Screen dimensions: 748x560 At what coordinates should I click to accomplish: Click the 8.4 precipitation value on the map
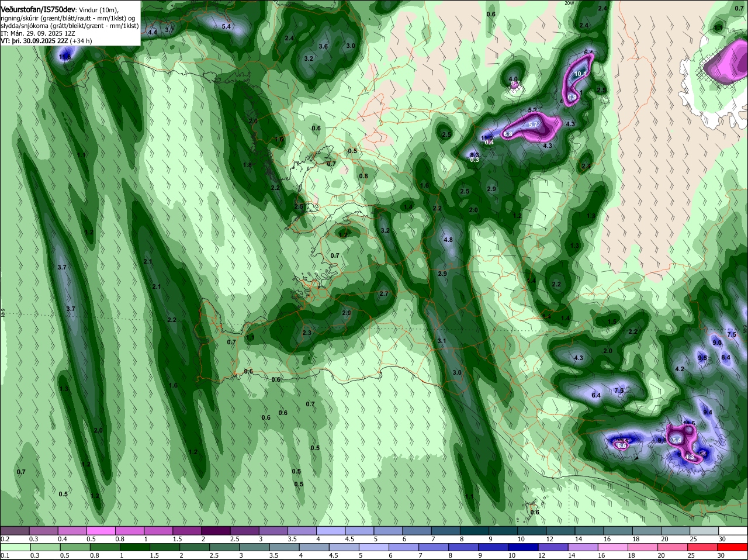pyautogui.click(x=726, y=357)
